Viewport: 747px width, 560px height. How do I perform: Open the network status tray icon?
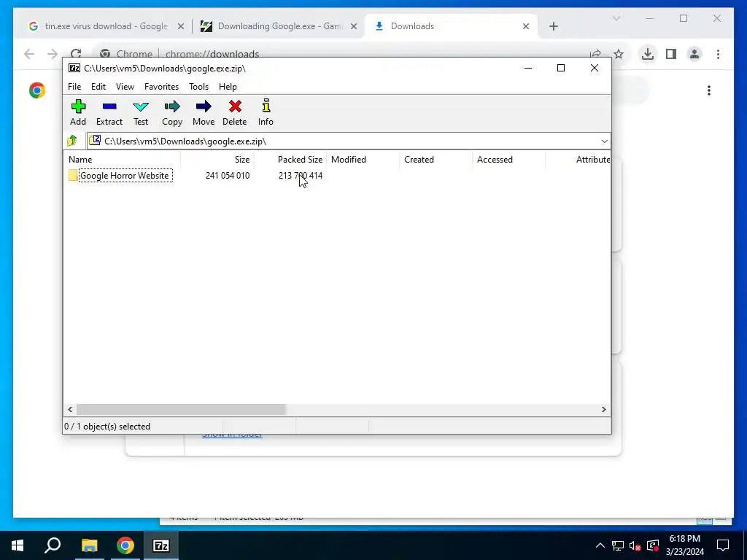tap(618, 545)
